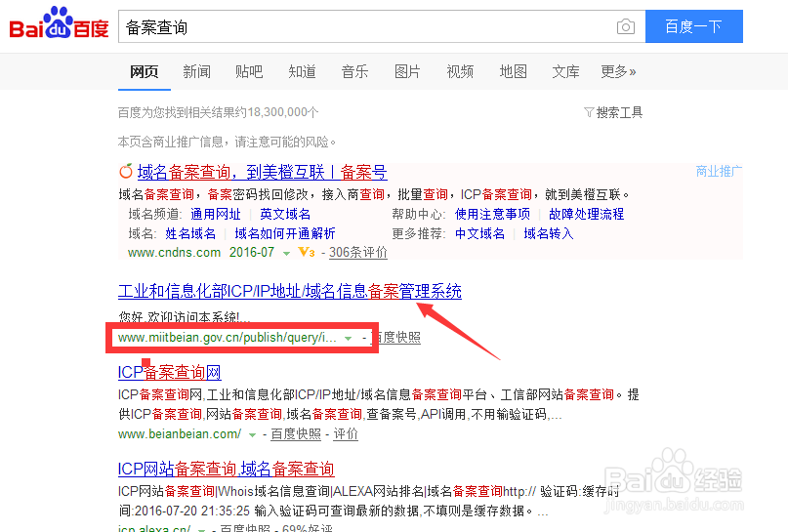The width and height of the screenshot is (788, 532).
Task: Click the www.cndns.com URL
Action: 174,252
